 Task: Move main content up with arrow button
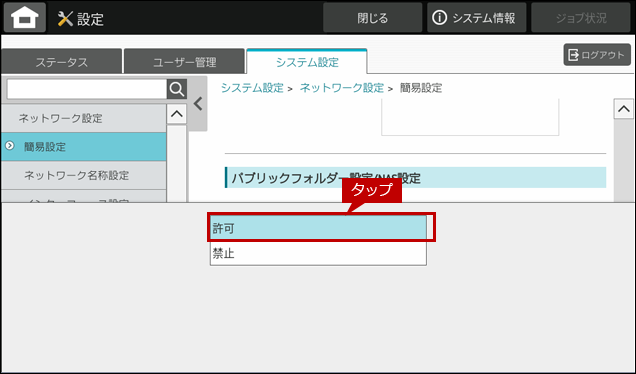pyautogui.click(x=623, y=109)
